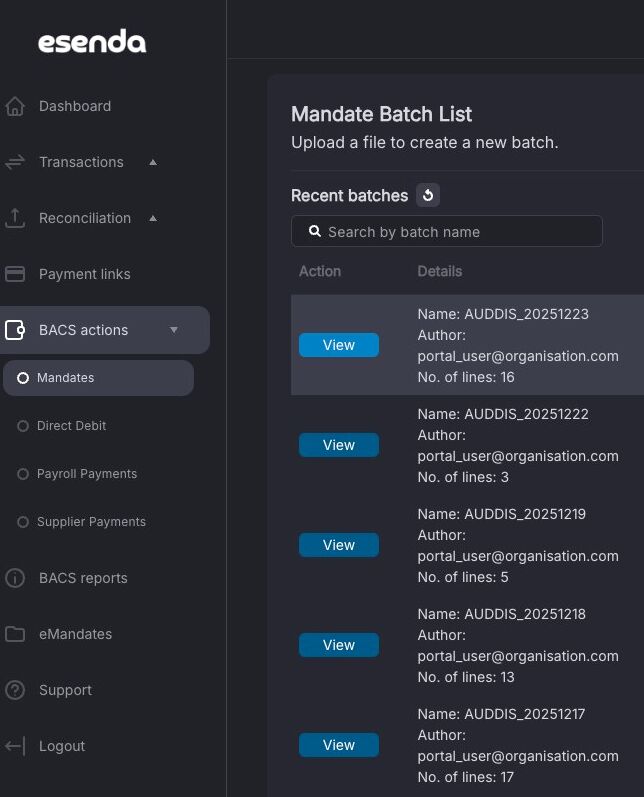Click text Name: AUDDIS_20251218

tap(502, 614)
